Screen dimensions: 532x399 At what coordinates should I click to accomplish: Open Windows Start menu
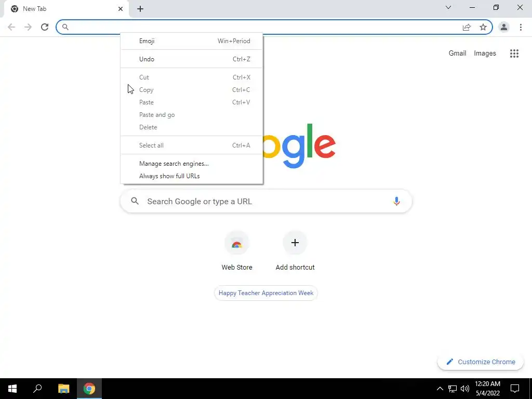12,389
